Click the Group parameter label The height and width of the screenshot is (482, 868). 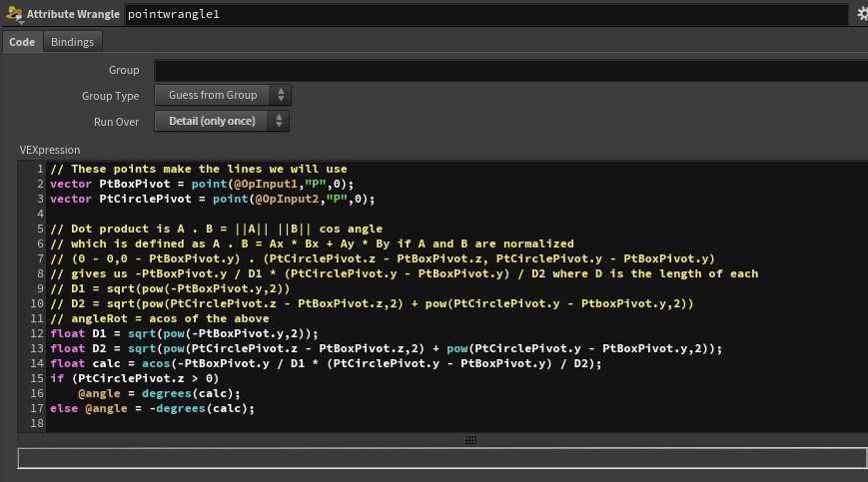[x=124, y=70]
